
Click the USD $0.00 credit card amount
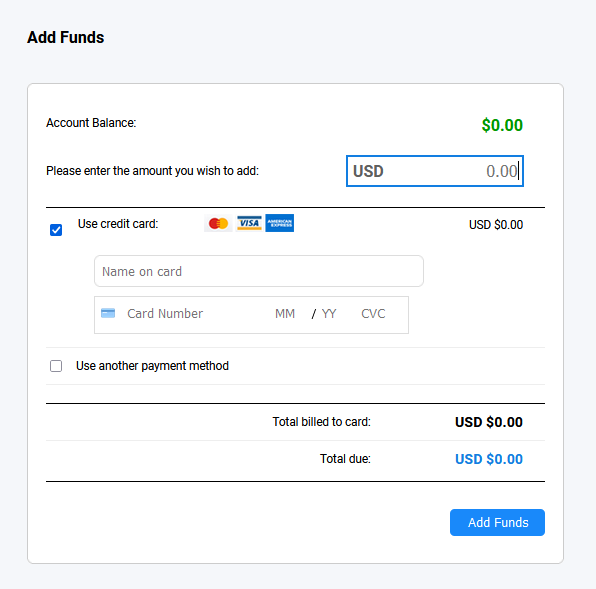tap(496, 225)
